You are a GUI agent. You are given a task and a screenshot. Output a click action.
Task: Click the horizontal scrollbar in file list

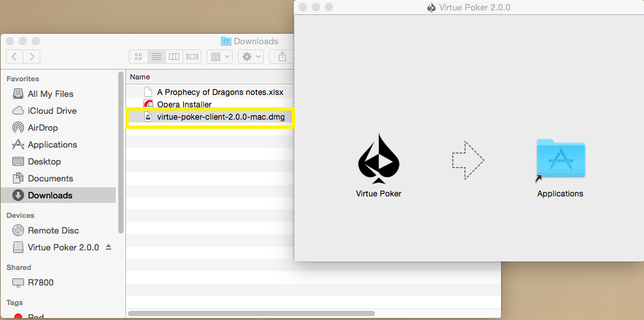pos(251,313)
